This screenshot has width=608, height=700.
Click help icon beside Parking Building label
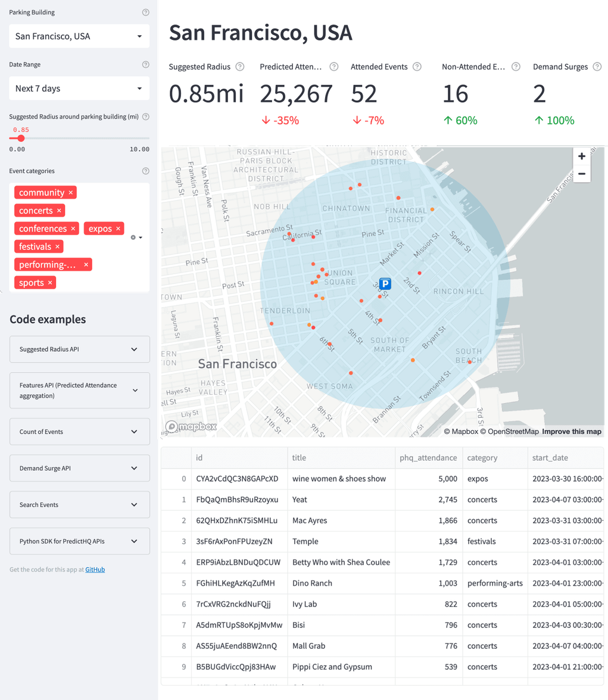coord(146,12)
